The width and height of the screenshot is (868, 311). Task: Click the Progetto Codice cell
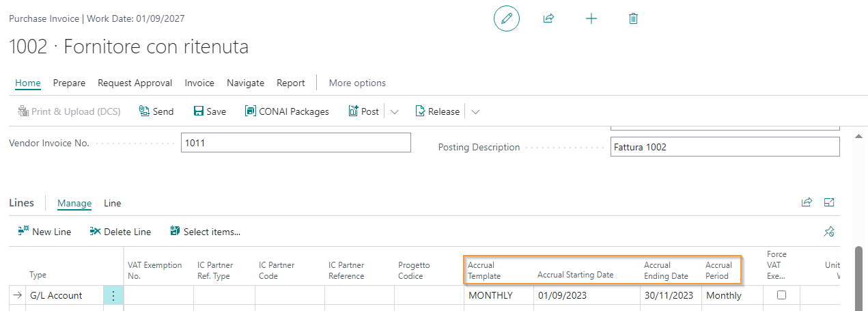pyautogui.click(x=429, y=295)
